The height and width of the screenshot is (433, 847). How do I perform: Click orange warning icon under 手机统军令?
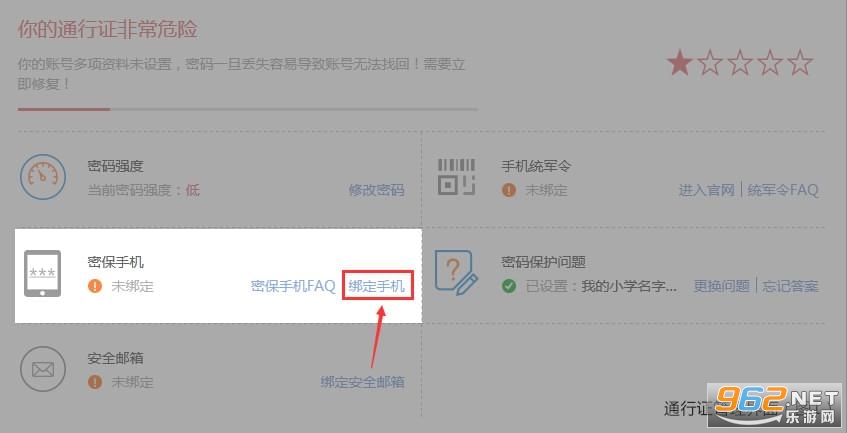click(x=509, y=190)
